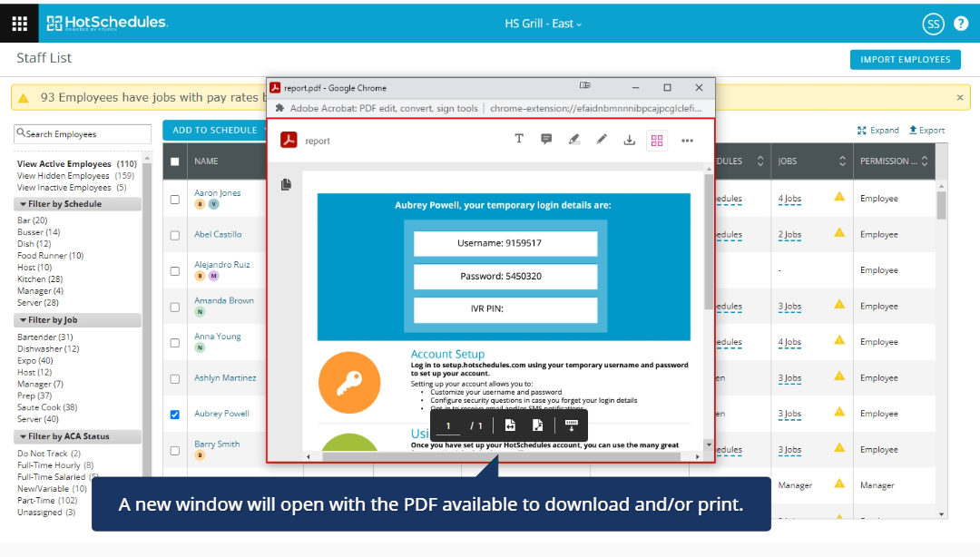The image size is (980, 557).
Task: Click the page number field in PDF toolbar
Action: [x=448, y=425]
